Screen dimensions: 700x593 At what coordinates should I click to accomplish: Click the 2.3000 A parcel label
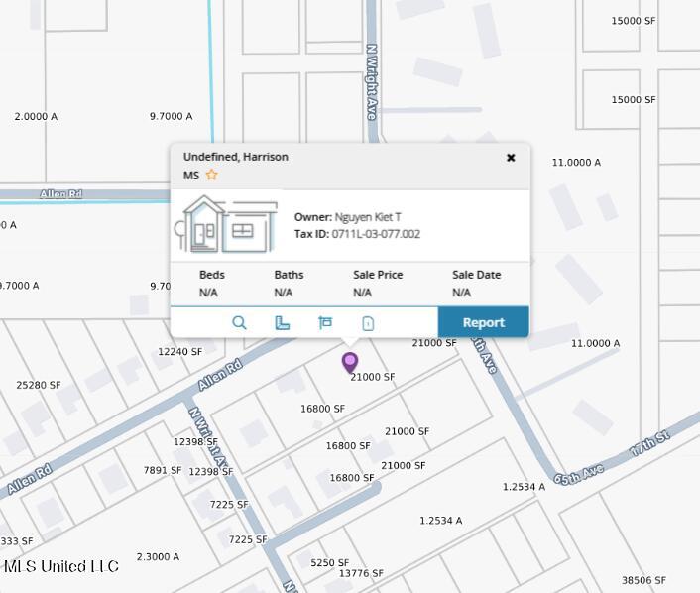click(158, 557)
